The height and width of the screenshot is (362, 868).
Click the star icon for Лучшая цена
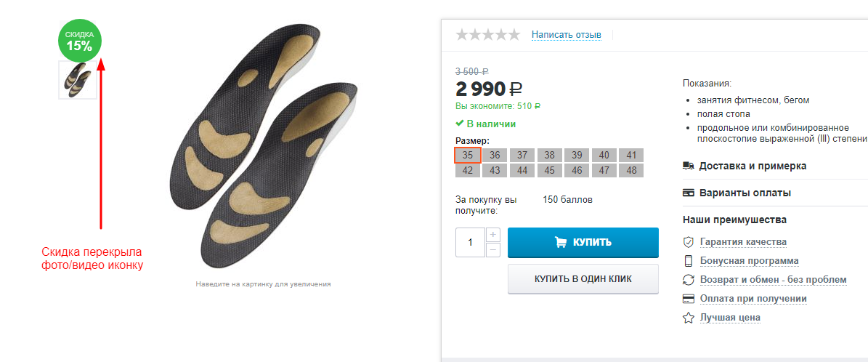point(689,318)
